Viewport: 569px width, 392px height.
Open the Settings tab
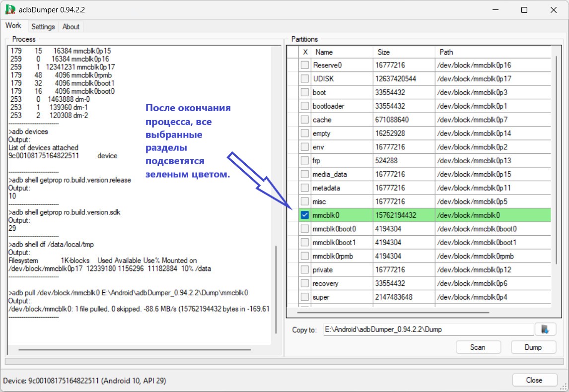click(43, 26)
